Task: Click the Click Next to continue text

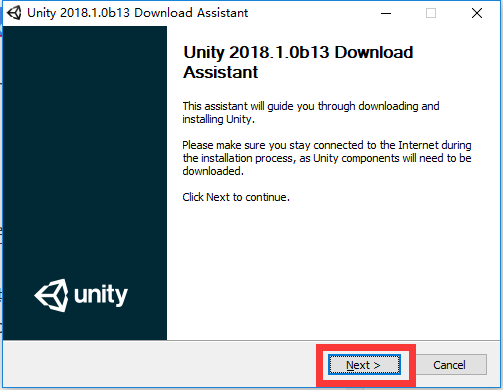Action: coord(236,197)
